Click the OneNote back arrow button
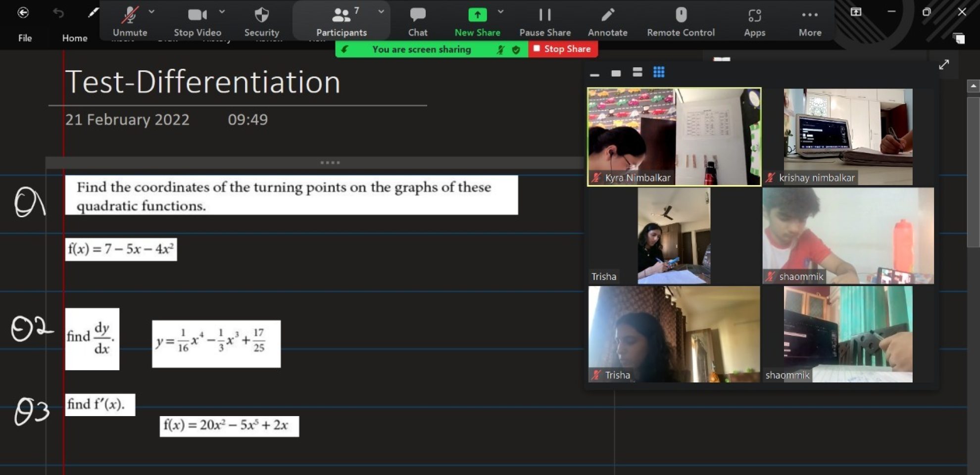Image resolution: width=980 pixels, height=475 pixels. (x=23, y=12)
